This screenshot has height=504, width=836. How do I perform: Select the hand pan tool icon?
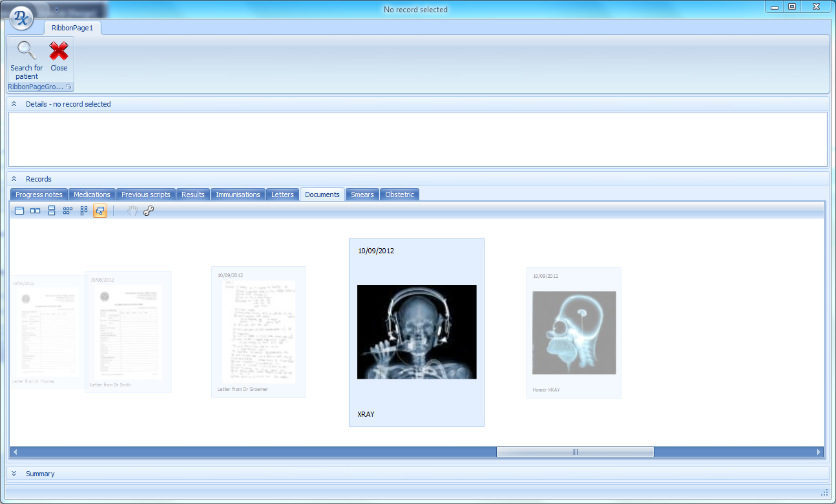point(131,210)
